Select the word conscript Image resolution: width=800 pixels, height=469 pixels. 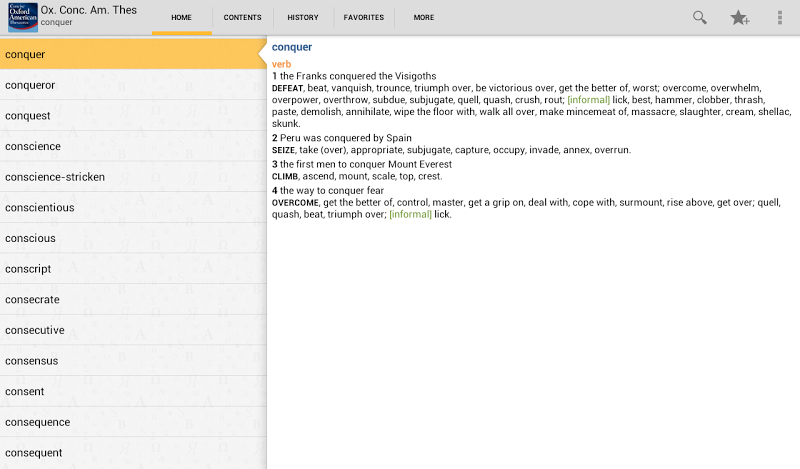133,268
